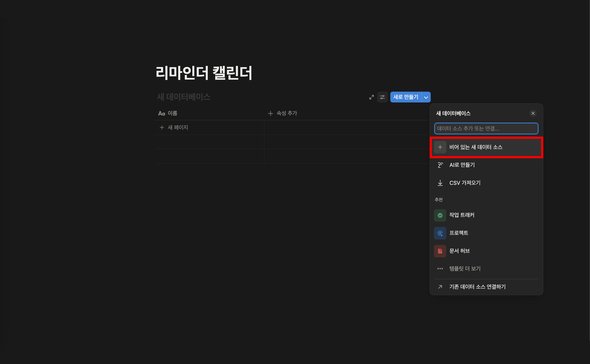Viewport: 590px width, 364px height.
Task: Click the CSV import download icon
Action: click(x=440, y=183)
